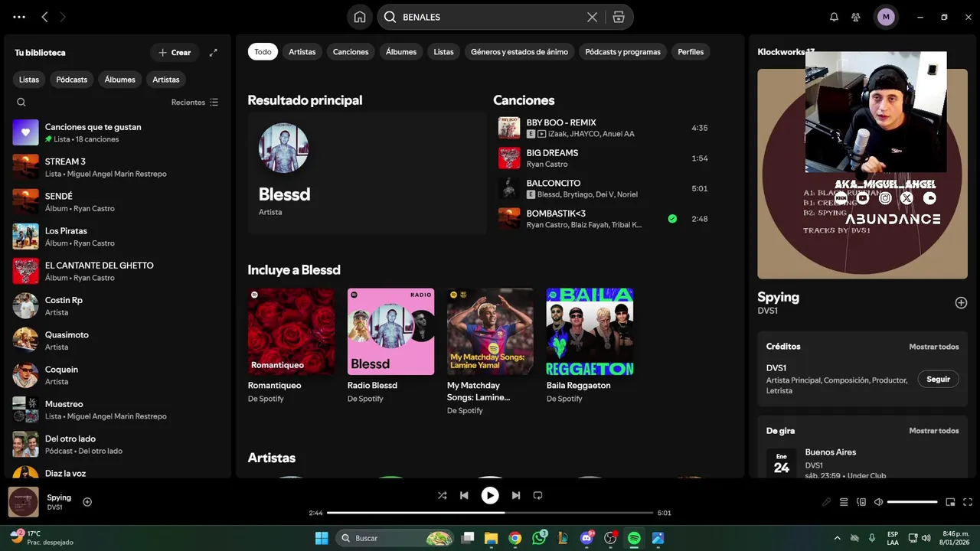Switch to the Álbumes search tab
This screenshot has height=551, width=980.
(401, 52)
